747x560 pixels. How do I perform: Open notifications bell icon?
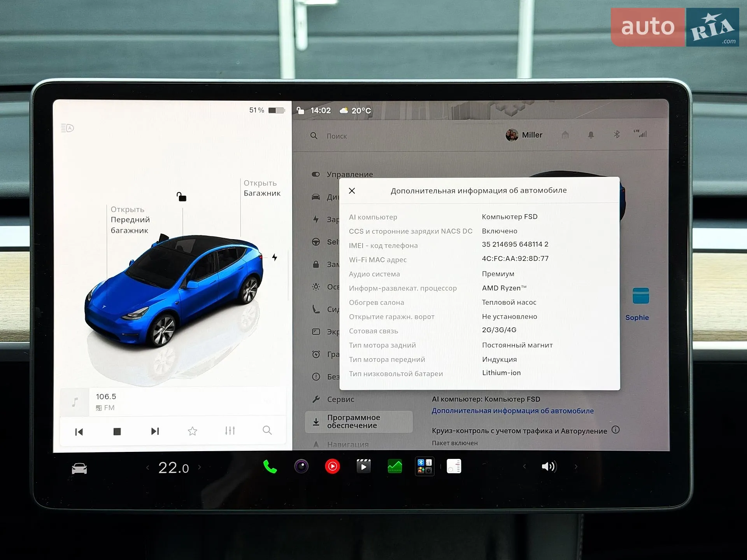pos(591,135)
